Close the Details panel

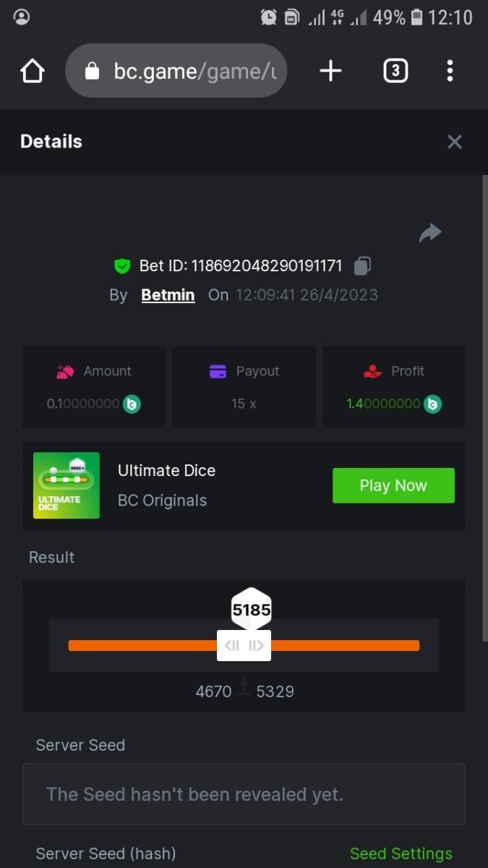(x=454, y=142)
